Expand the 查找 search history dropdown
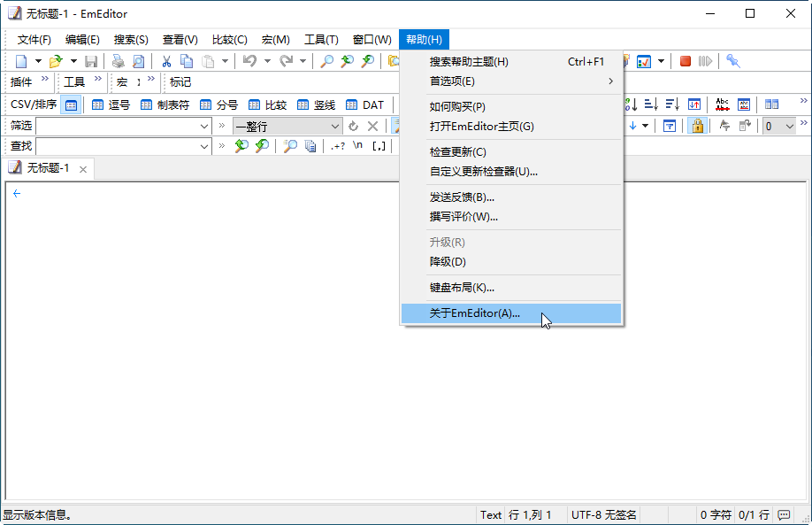Viewport: 812px width, 525px height. 204,146
